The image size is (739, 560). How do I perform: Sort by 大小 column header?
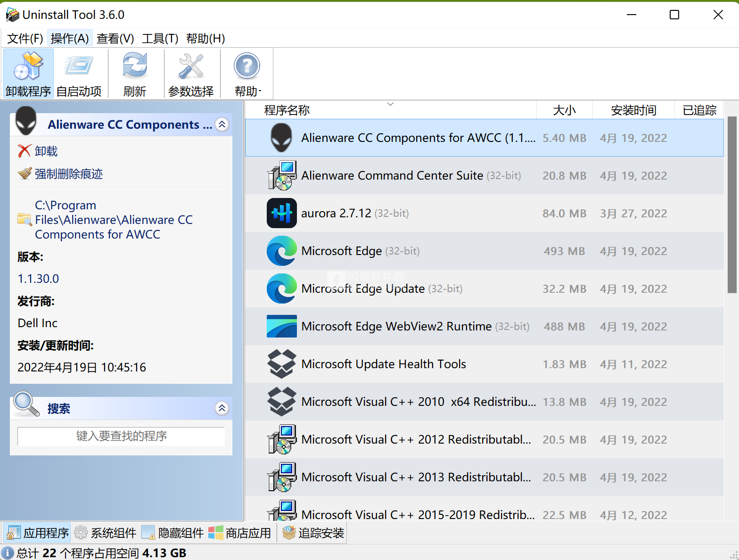pyautogui.click(x=565, y=110)
